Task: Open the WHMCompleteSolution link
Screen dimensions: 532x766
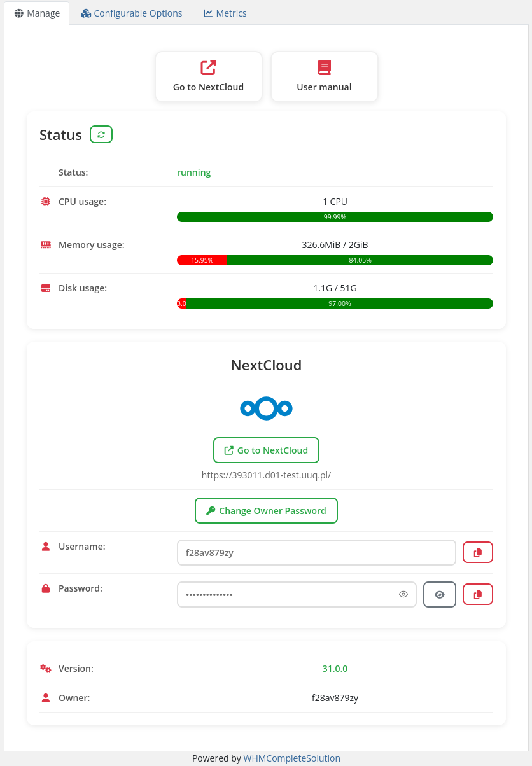Action: tap(291, 758)
